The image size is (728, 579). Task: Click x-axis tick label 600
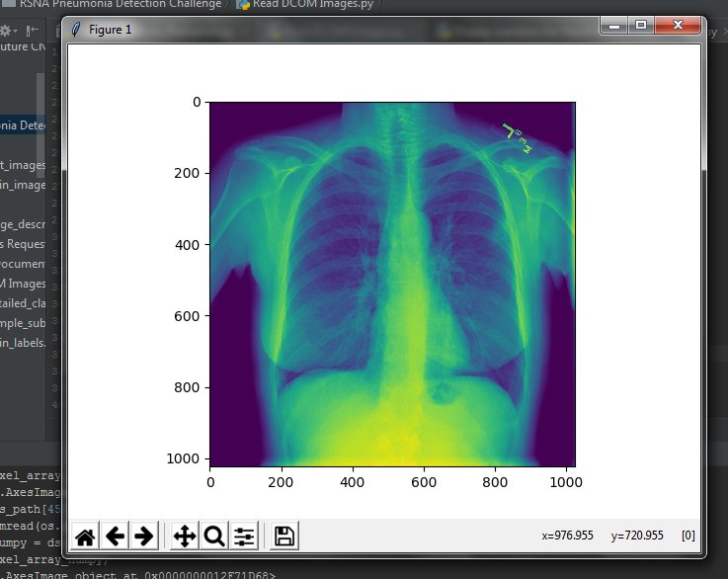(424, 482)
